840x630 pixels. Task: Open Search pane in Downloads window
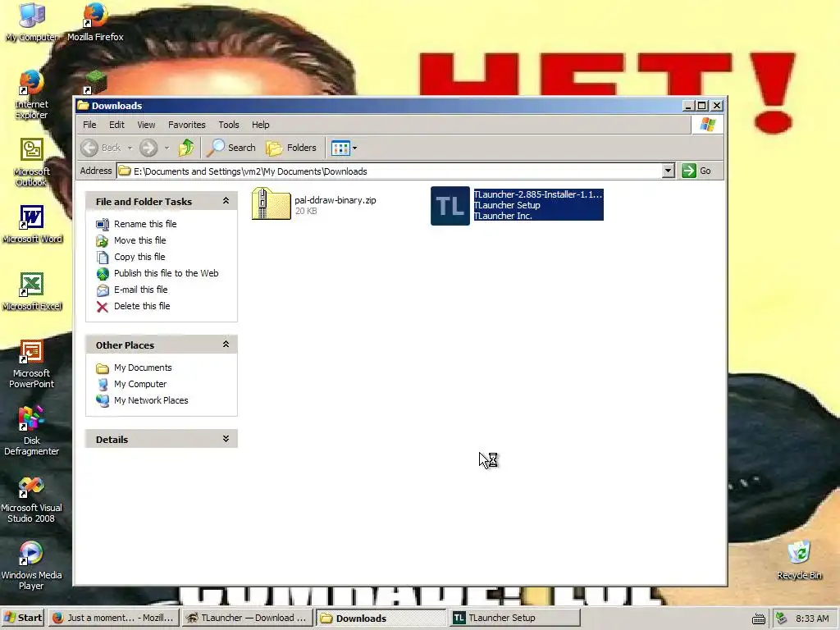pos(231,148)
